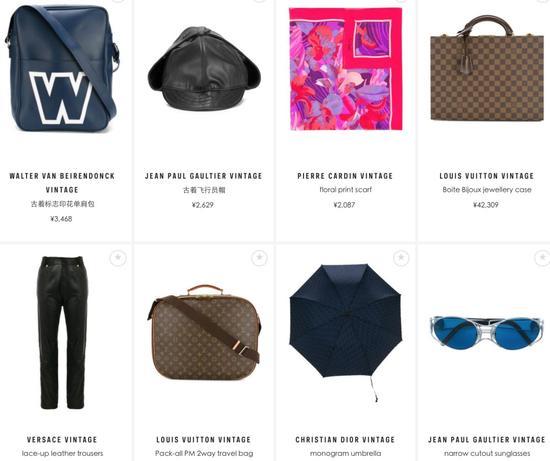
Task: Toggle wishlist star on Louis Vuitton travel bag
Action: [x=260, y=258]
